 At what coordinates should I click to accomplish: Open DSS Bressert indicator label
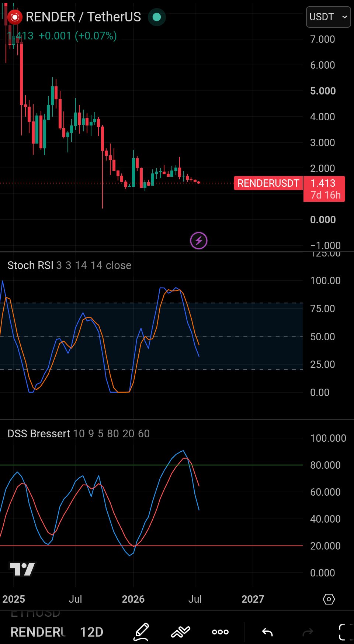(x=79, y=434)
